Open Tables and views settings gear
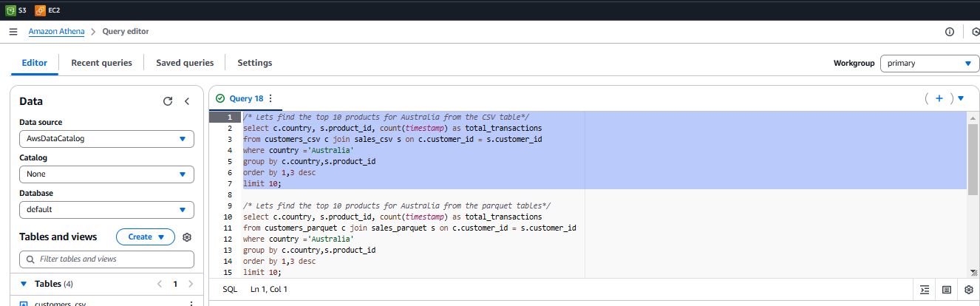Viewport: 980px width, 306px height. click(187, 237)
